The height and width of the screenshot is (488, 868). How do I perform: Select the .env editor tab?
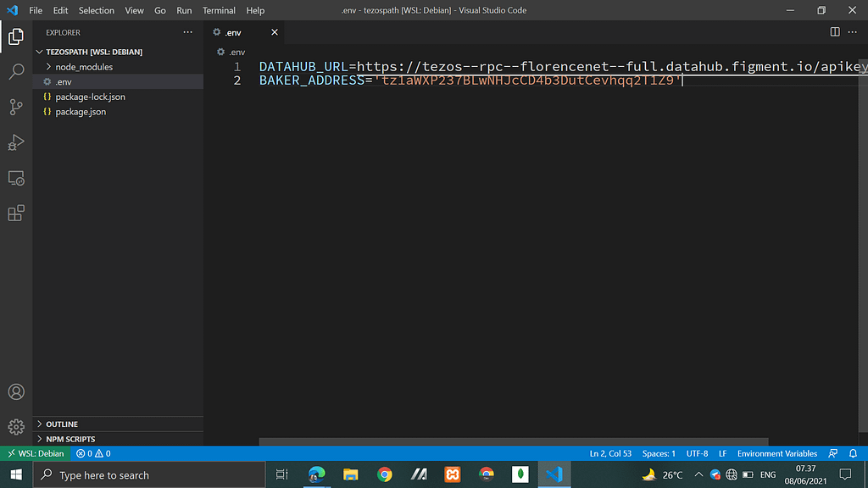[x=245, y=32]
